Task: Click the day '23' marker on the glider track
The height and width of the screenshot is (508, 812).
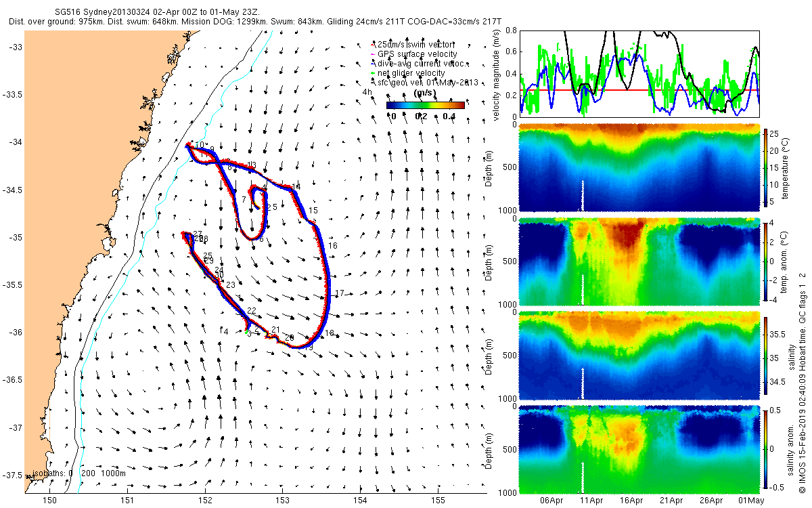Action: point(231,285)
